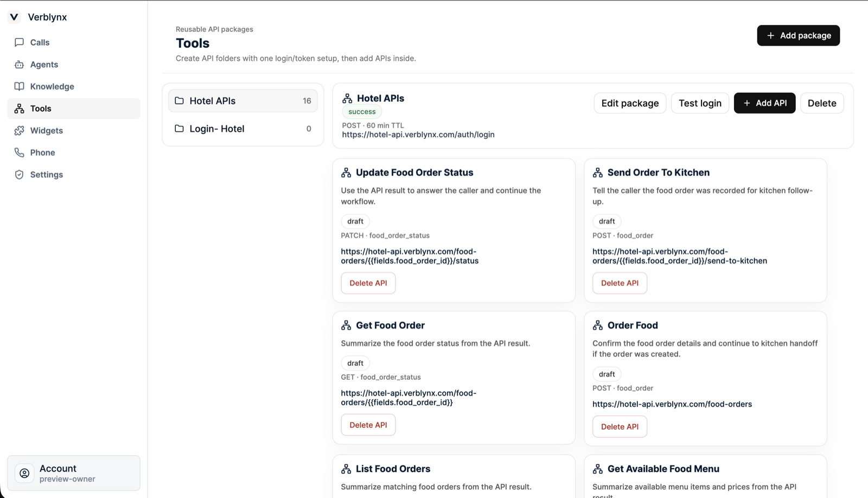Click the 16 count on Hotel APIs folder

tap(307, 101)
